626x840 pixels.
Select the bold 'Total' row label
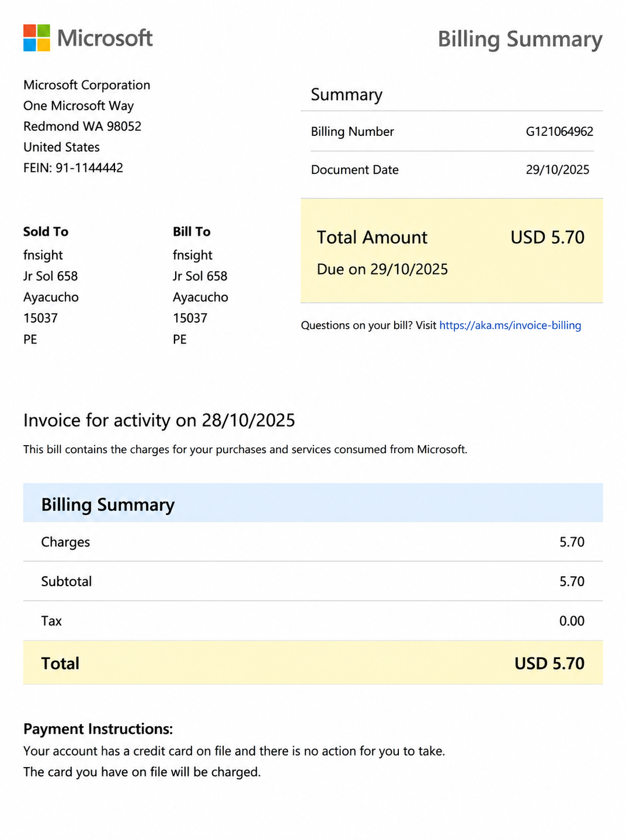(x=60, y=663)
